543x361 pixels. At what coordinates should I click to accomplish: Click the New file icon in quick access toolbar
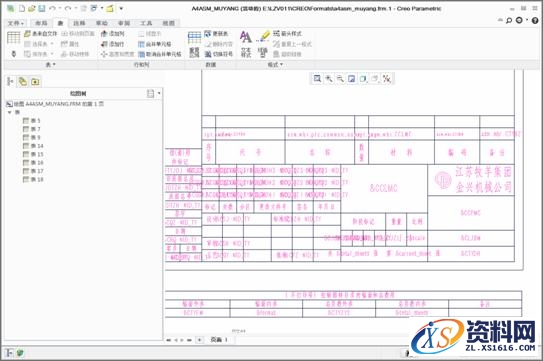point(22,9)
